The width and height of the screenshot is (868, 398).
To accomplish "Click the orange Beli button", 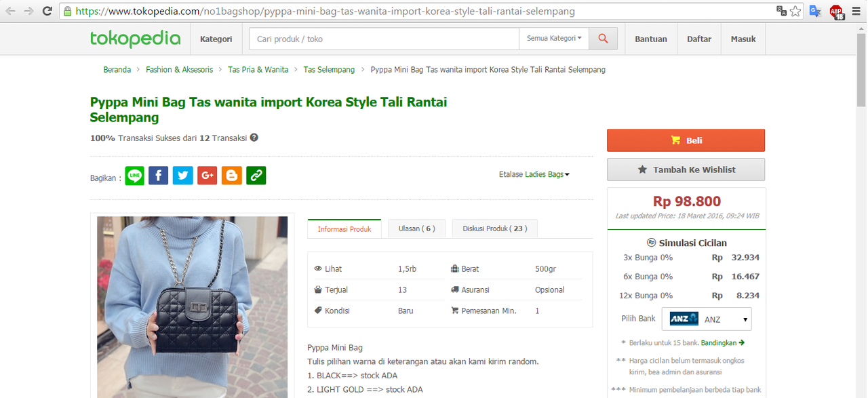I will coord(686,140).
